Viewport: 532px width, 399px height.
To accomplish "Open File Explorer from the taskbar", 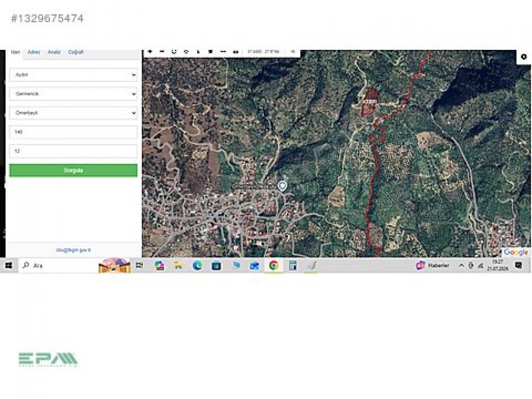I will [x=178, y=265].
